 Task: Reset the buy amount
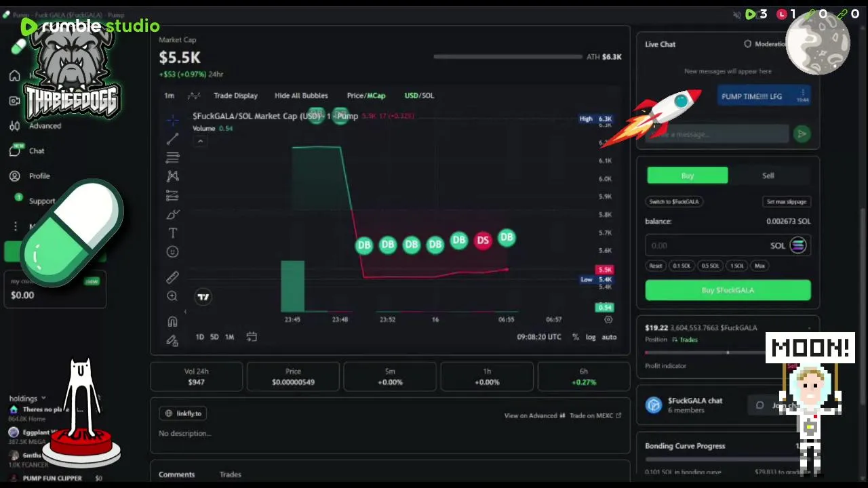(x=656, y=266)
